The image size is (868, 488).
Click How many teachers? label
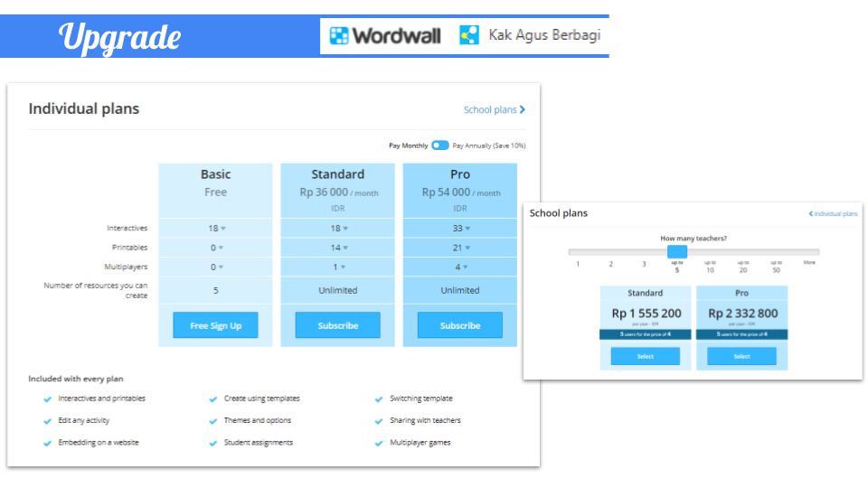(x=693, y=239)
